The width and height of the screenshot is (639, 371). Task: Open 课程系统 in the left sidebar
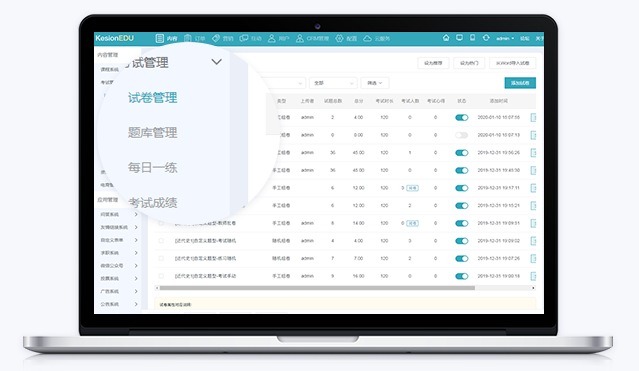coord(110,69)
